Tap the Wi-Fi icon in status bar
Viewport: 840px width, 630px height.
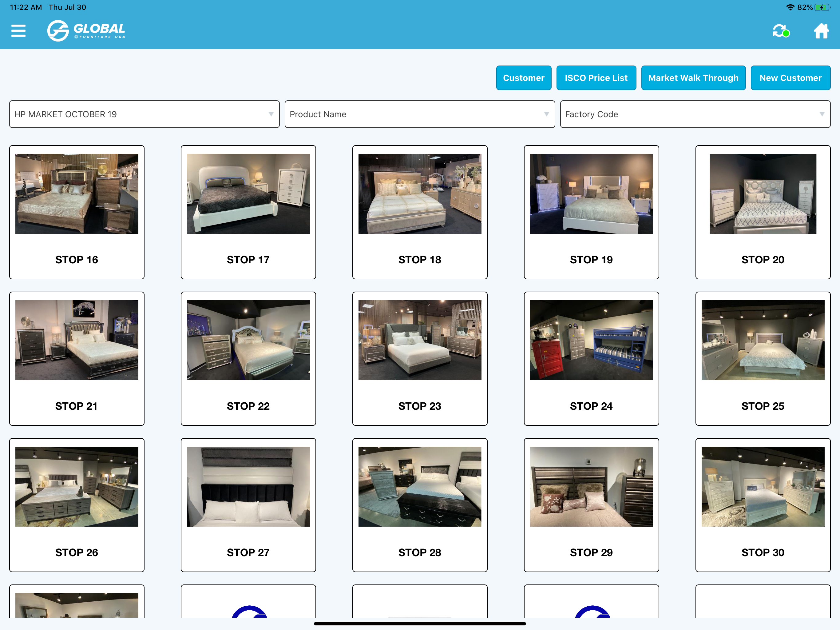(x=790, y=7)
